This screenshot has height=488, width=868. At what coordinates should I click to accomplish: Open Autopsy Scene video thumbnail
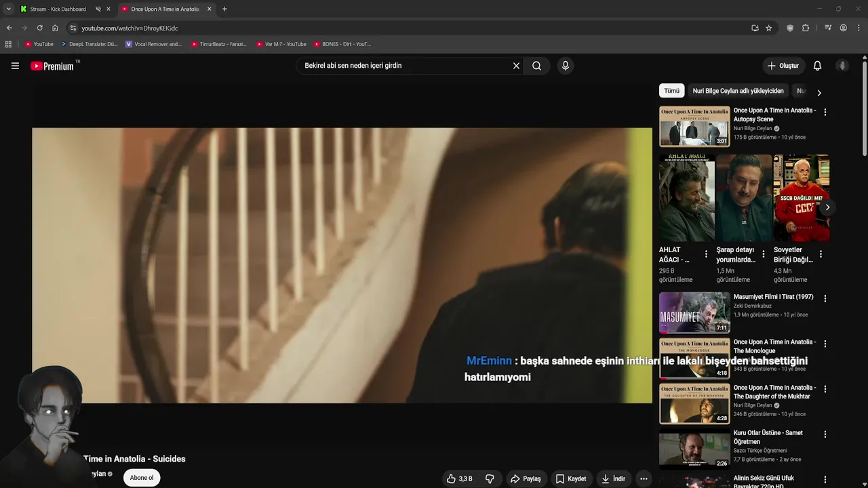tap(694, 126)
